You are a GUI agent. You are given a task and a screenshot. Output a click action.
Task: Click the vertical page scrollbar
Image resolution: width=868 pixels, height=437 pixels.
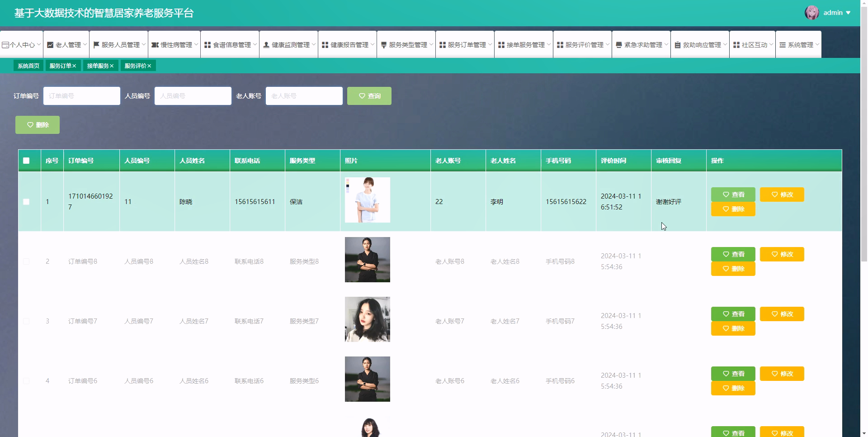coord(864,134)
